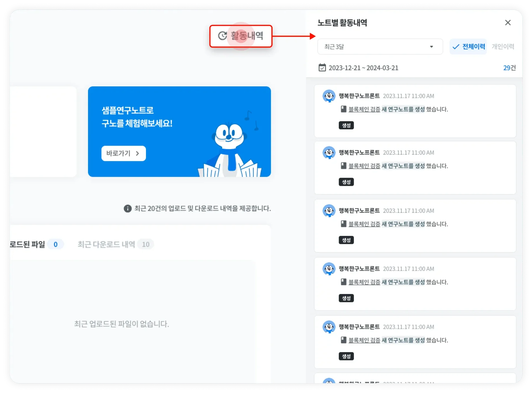
Task: Click notebook icon in fifth activity entry
Action: coord(343,340)
